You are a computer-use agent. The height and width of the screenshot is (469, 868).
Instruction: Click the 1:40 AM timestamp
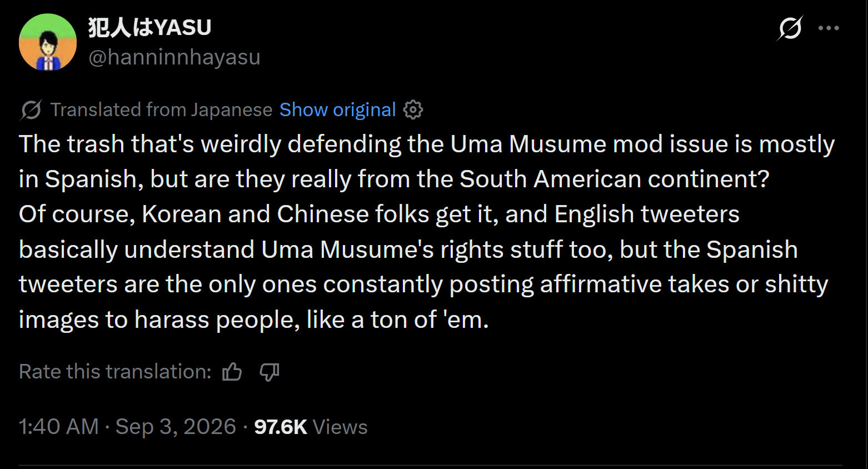pos(59,427)
